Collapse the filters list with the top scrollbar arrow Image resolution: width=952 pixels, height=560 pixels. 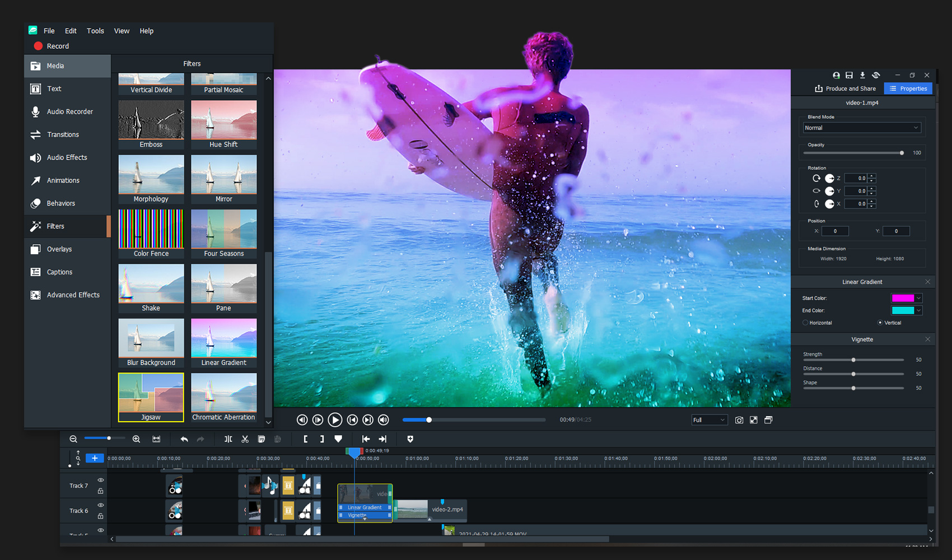click(268, 78)
